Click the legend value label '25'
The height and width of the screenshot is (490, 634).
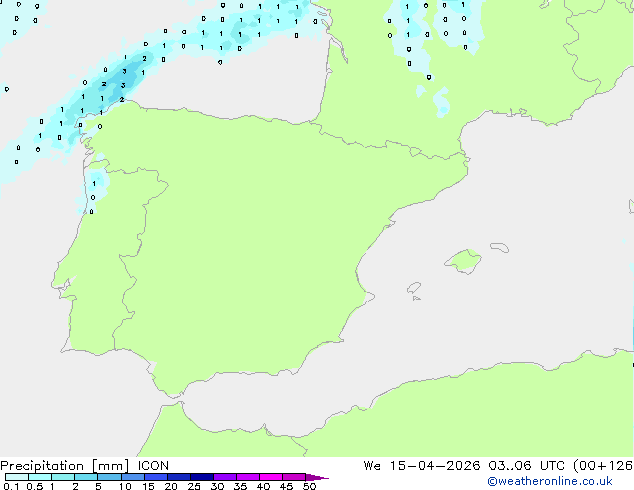[194, 486]
